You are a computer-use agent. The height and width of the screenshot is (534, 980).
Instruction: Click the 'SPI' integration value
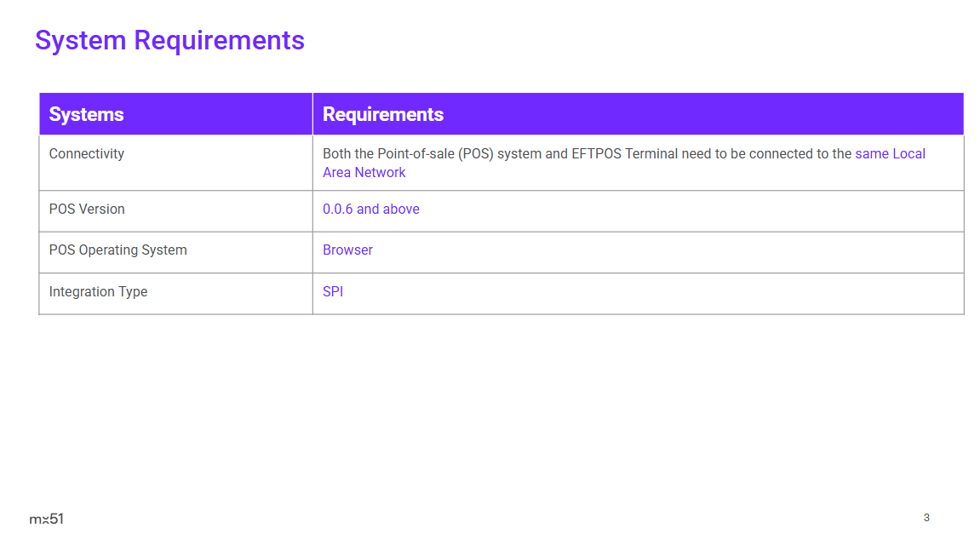pyautogui.click(x=333, y=292)
